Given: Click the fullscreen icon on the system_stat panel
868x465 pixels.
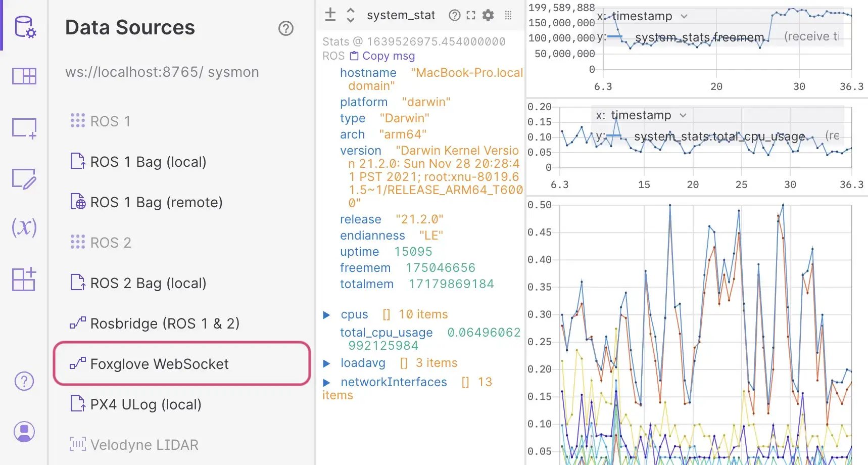Looking at the screenshot, I should click(x=470, y=15).
